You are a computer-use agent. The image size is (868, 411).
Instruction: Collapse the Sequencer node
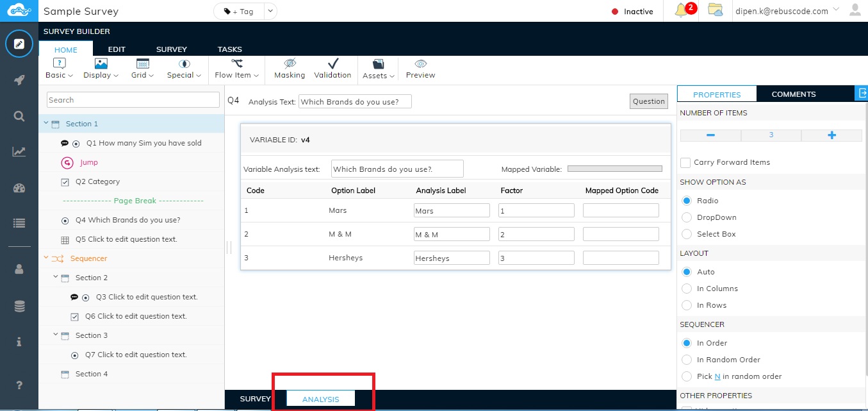point(45,258)
